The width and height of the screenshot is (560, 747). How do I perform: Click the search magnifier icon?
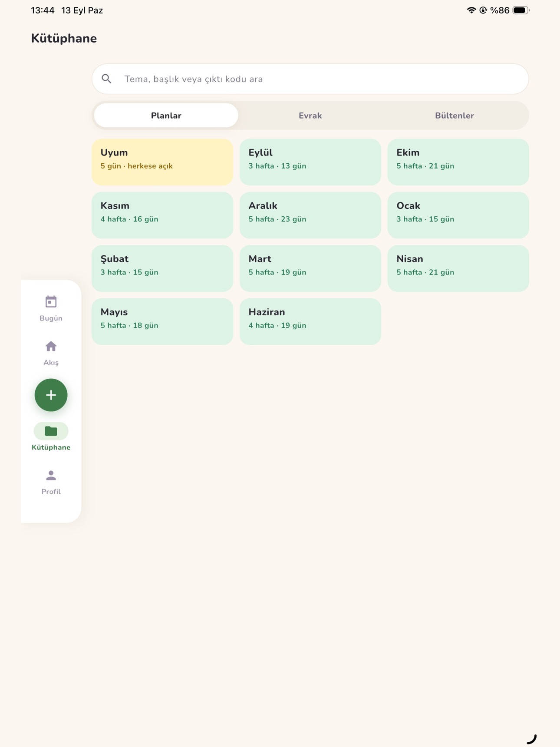point(106,79)
